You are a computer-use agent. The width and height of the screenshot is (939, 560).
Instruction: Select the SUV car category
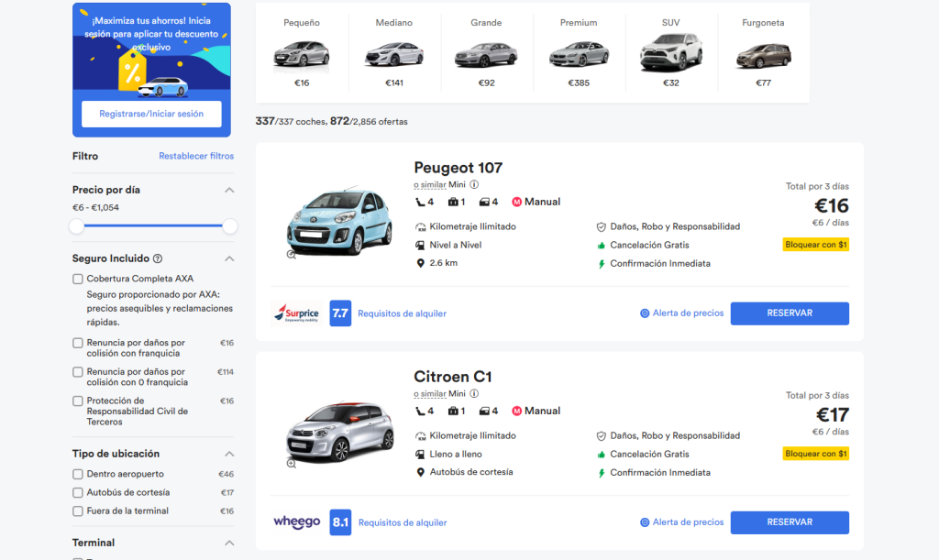(x=670, y=53)
